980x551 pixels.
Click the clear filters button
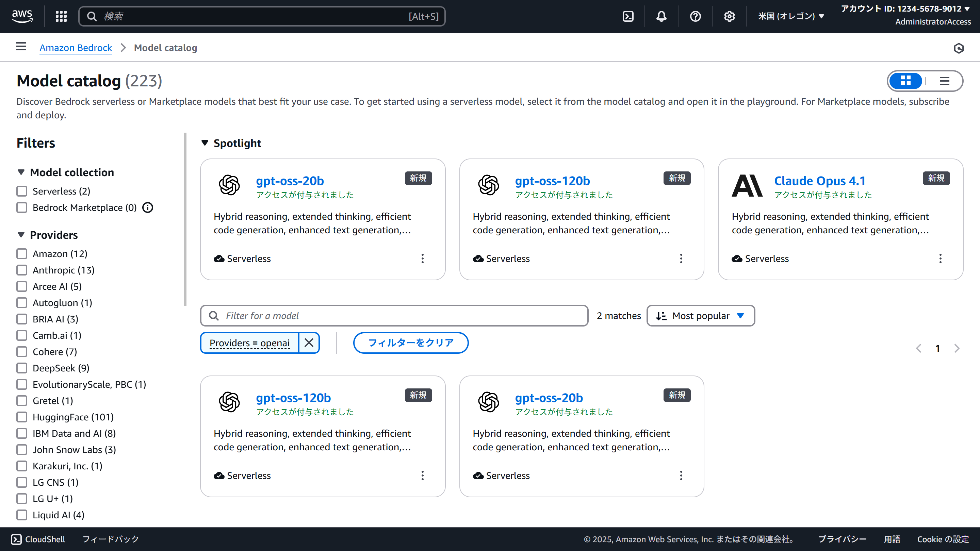[x=411, y=343]
